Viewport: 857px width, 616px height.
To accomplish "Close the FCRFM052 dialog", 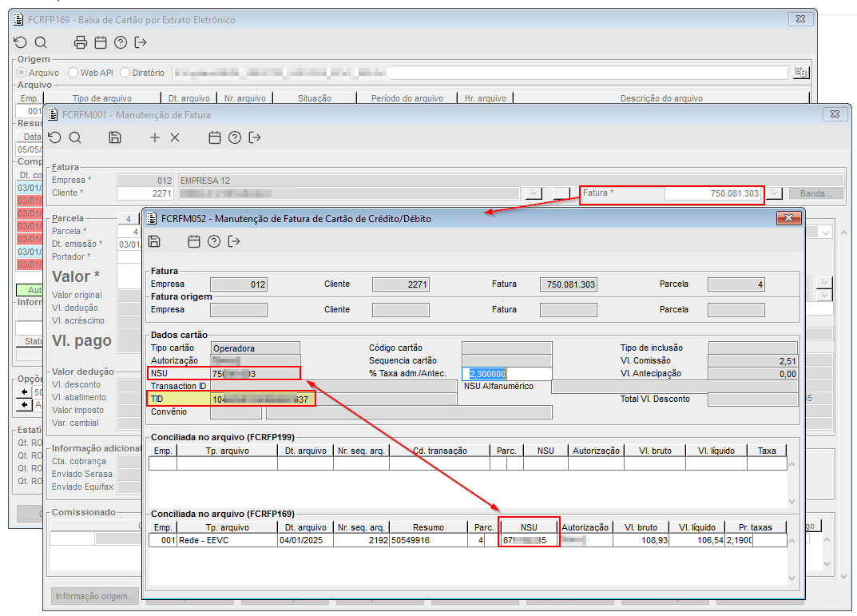I will click(788, 218).
